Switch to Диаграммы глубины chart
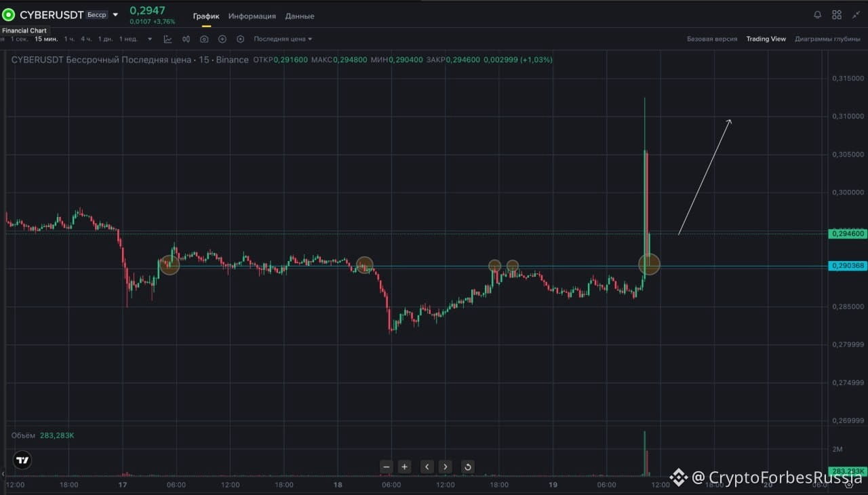The height and width of the screenshot is (495, 868). pyautogui.click(x=828, y=39)
